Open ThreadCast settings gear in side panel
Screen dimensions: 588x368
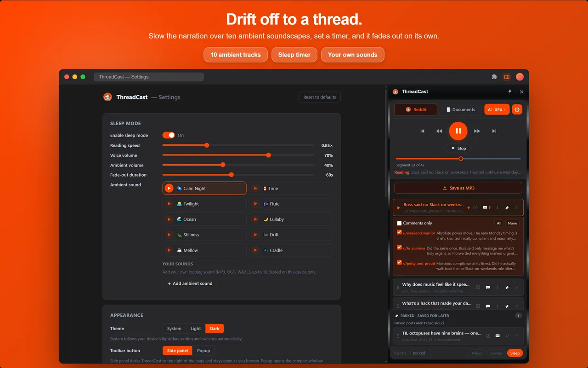[517, 109]
